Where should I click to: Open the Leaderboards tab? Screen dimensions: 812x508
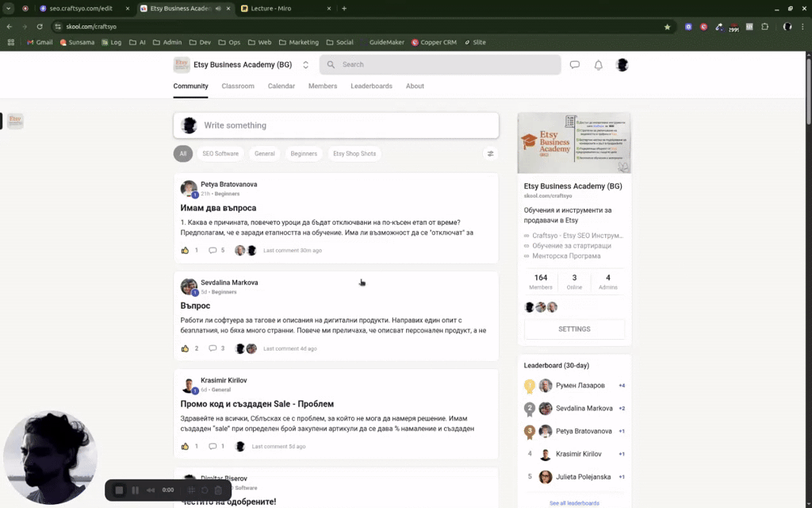click(x=371, y=86)
